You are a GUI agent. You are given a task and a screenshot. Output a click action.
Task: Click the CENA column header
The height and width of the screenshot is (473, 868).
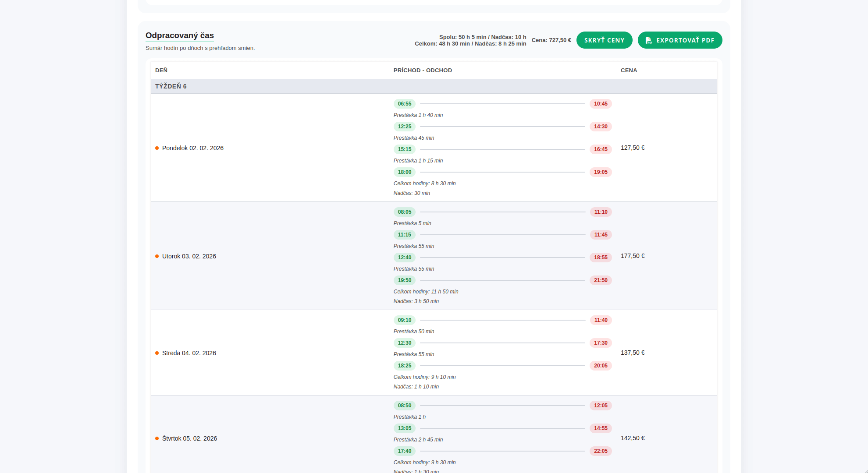pos(629,70)
